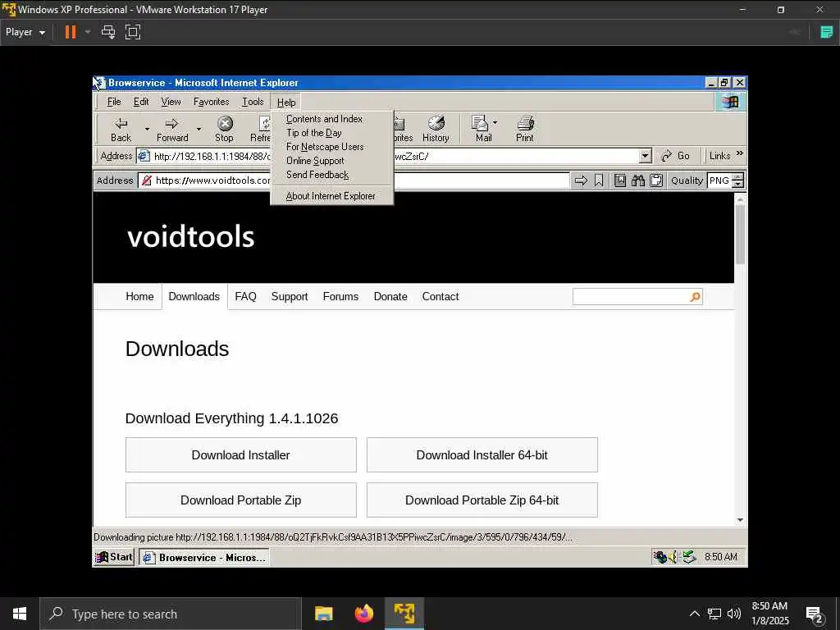Click the orange search magnifier on voidtools
Image resolution: width=840 pixels, height=630 pixels.
point(695,297)
